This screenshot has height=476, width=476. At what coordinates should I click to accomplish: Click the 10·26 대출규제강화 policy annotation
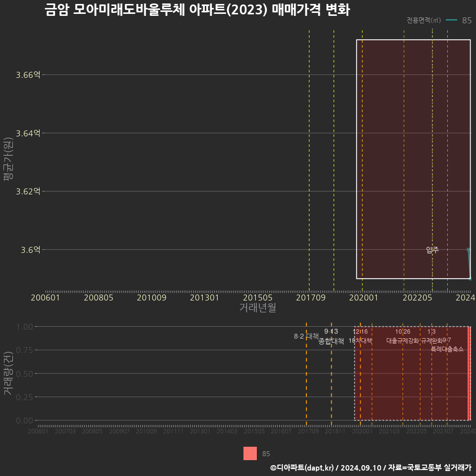(403, 336)
